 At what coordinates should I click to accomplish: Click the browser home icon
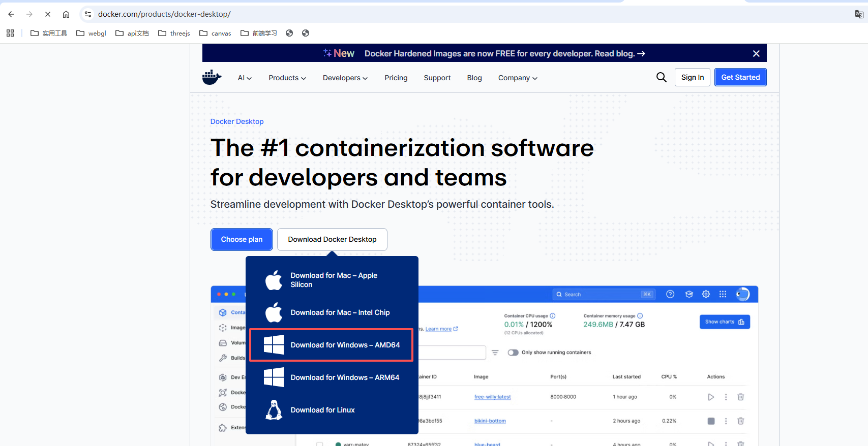click(66, 14)
